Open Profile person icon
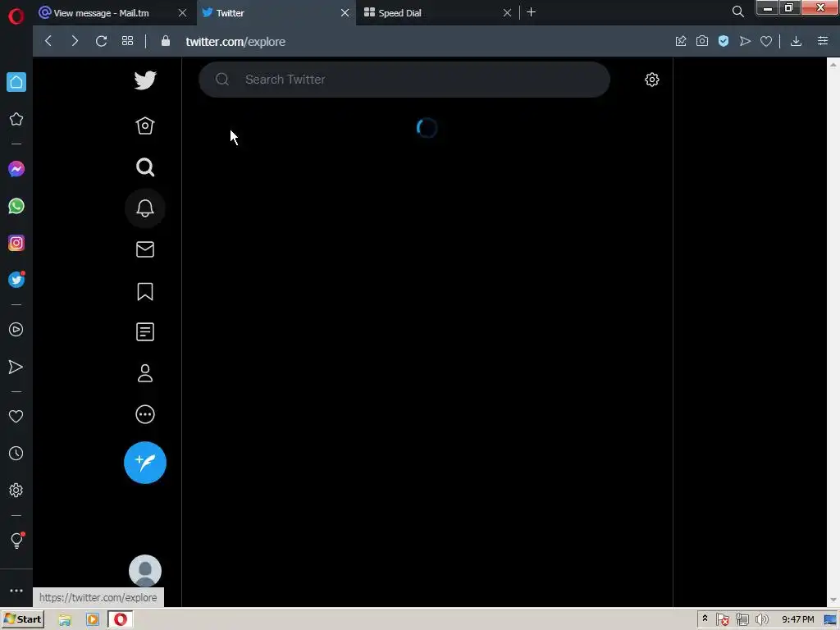This screenshot has height=630, width=840. click(x=145, y=373)
